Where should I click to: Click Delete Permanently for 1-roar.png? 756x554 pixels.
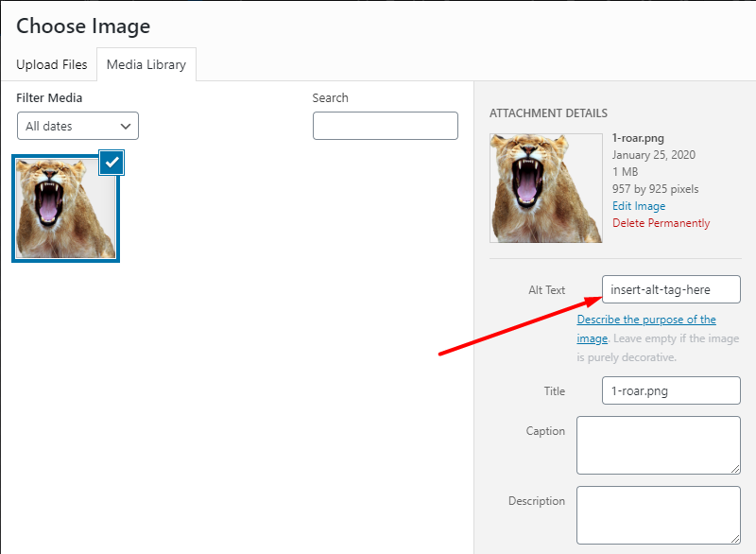(661, 223)
